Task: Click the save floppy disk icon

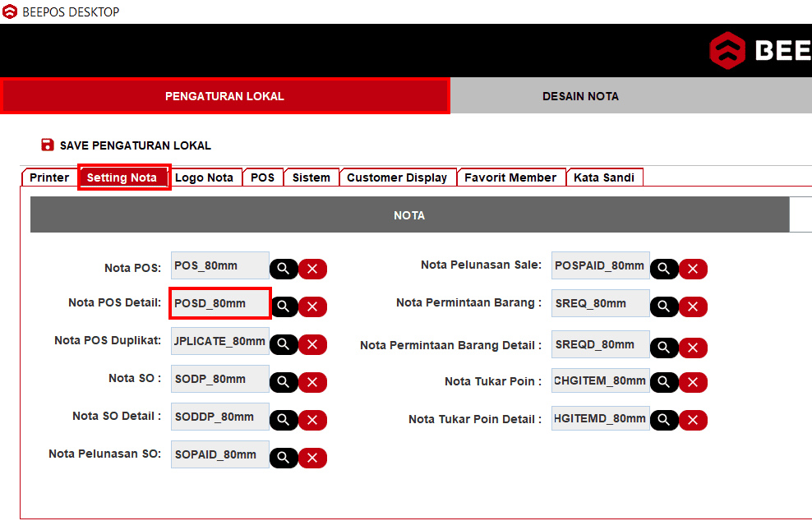Action: coord(48,145)
